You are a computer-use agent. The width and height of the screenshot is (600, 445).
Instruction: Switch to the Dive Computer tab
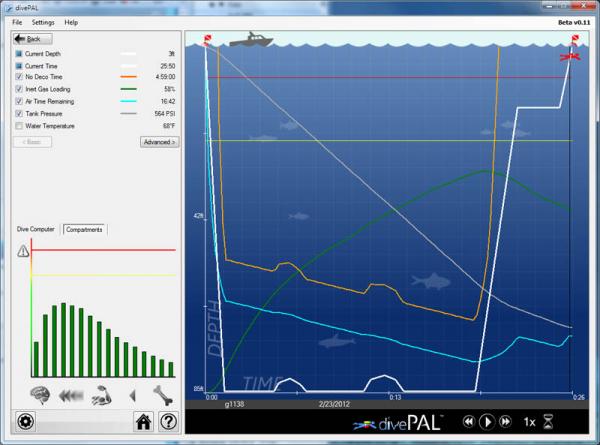point(36,229)
